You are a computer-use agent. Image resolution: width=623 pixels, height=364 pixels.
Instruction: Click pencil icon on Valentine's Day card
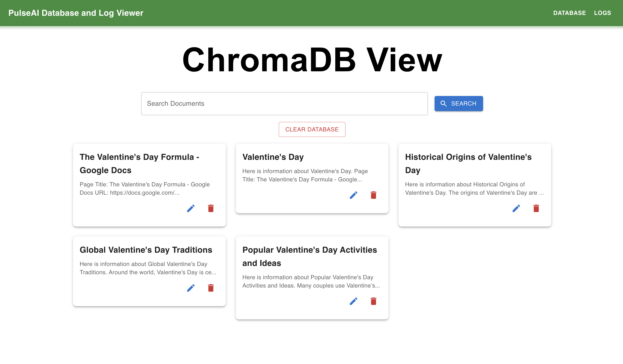[x=353, y=195]
